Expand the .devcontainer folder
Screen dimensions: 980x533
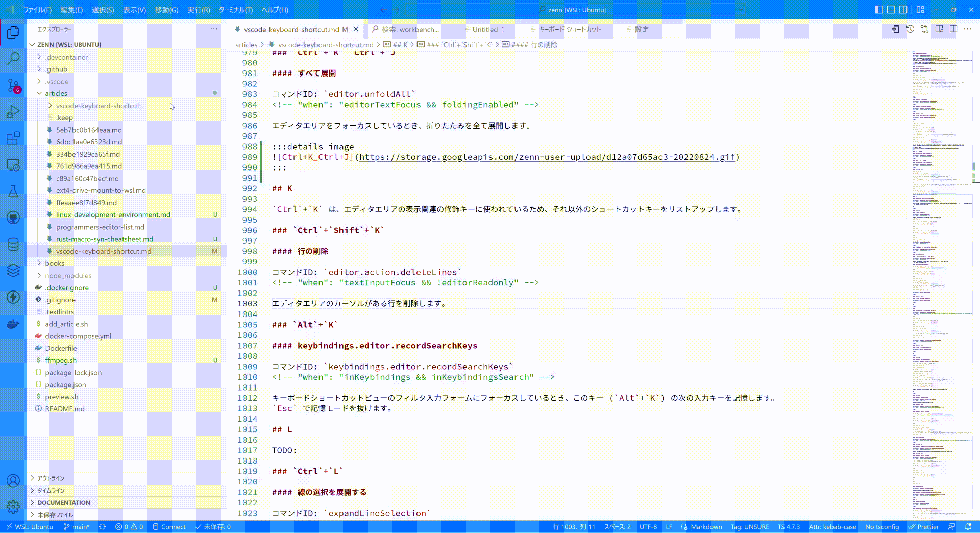[x=66, y=57]
